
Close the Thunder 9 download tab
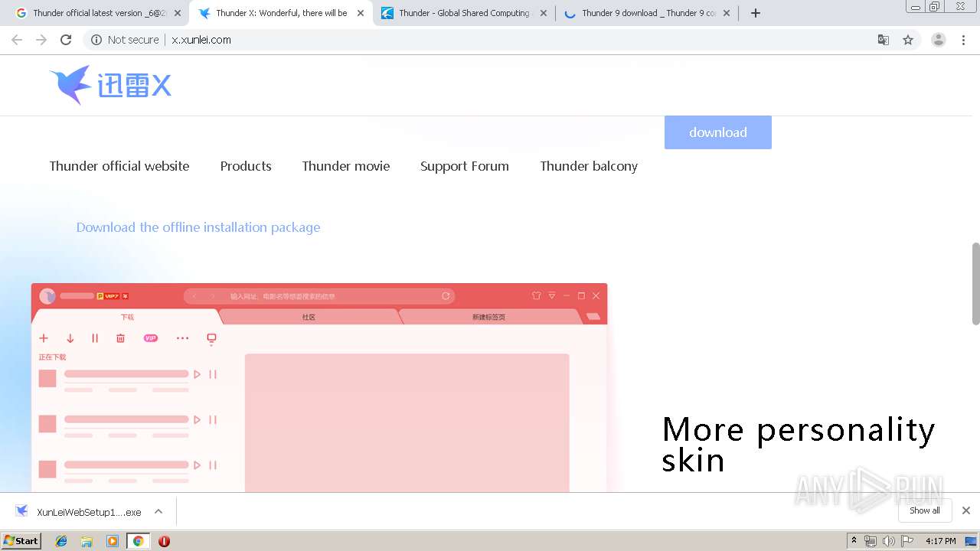[x=727, y=13]
